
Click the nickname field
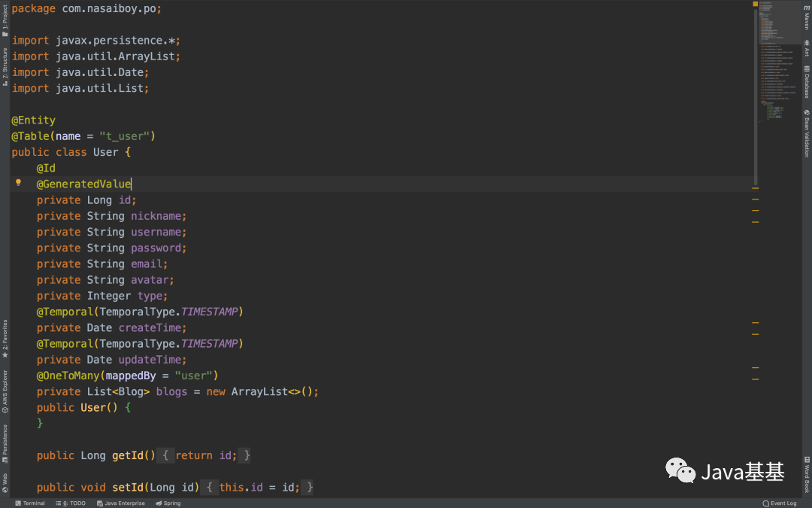coord(156,216)
